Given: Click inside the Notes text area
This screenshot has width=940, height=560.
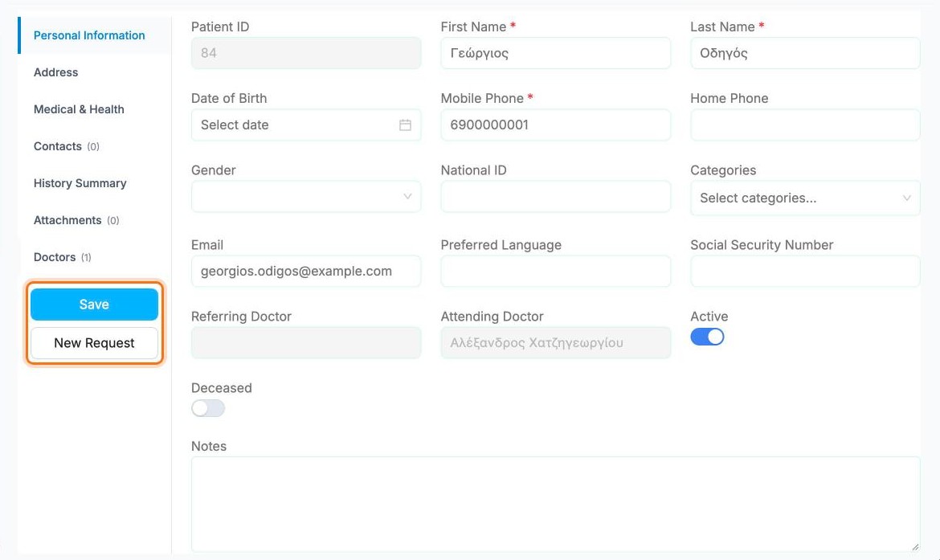Looking at the screenshot, I should (555, 505).
